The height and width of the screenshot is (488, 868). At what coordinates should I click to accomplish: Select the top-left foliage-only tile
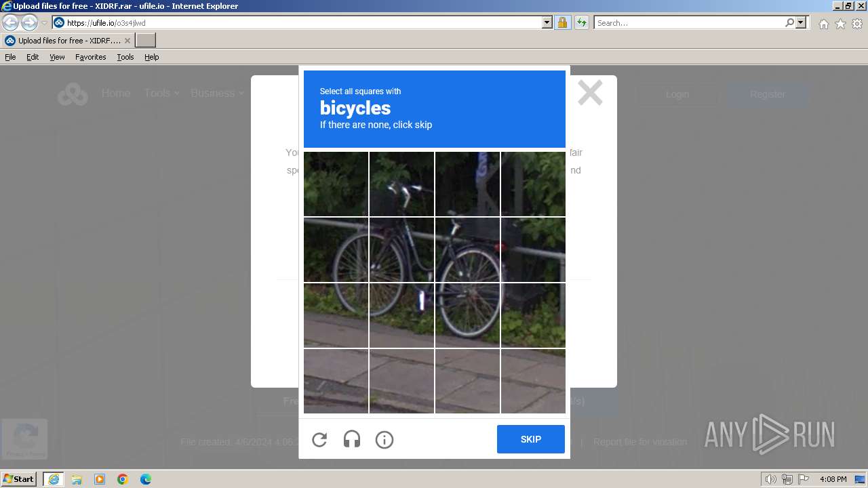[336, 184]
